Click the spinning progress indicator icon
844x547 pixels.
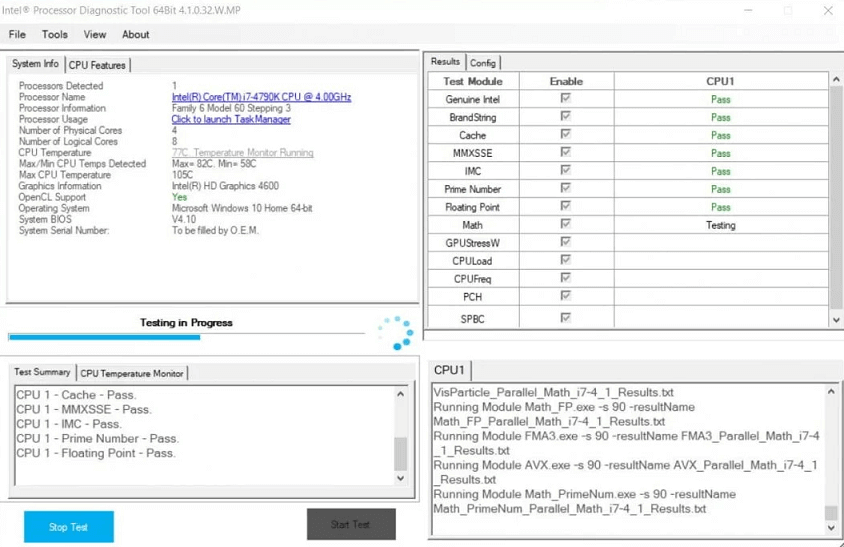click(396, 333)
